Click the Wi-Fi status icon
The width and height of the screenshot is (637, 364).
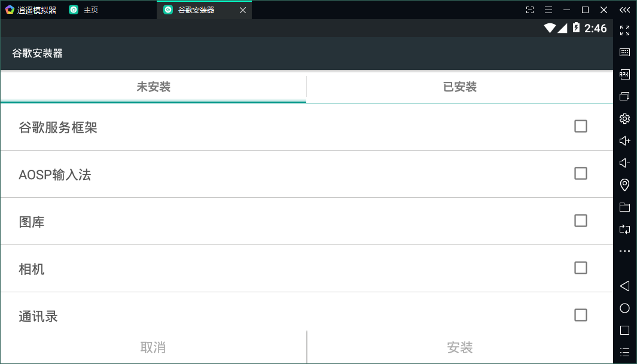coord(550,28)
